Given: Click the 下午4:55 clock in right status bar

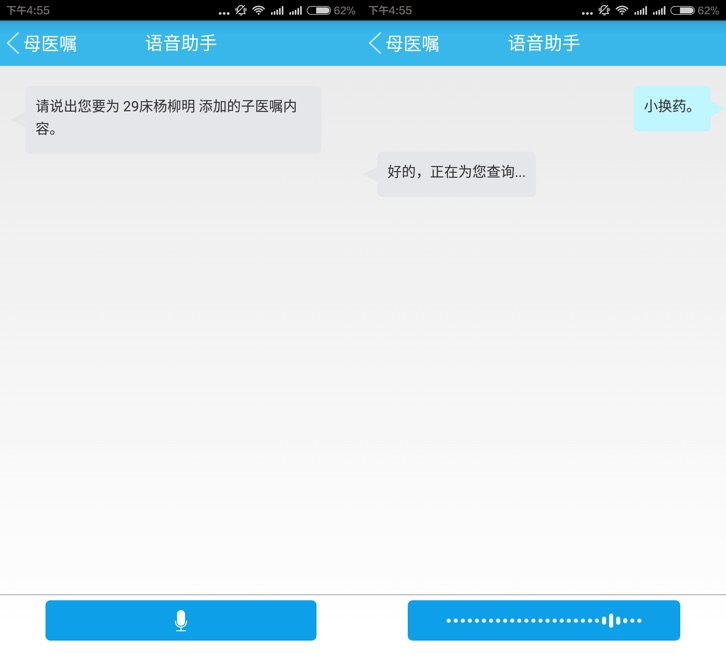Looking at the screenshot, I should 390,10.
